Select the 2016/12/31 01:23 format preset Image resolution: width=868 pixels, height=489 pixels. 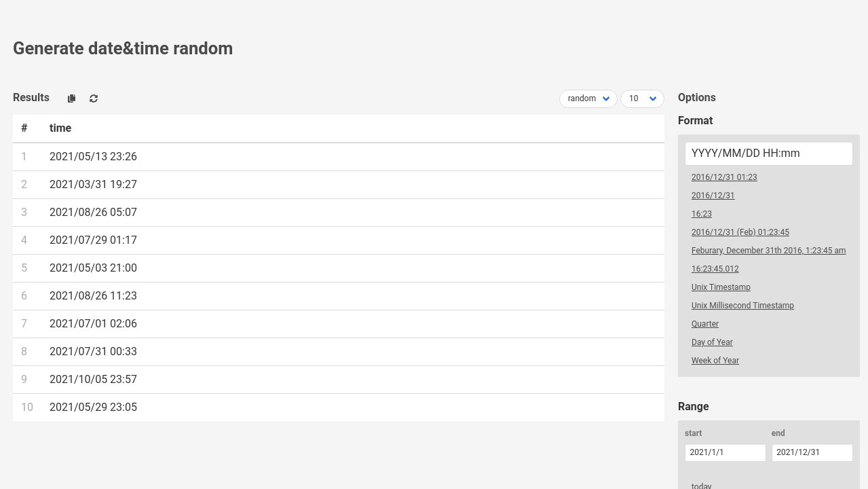point(724,177)
